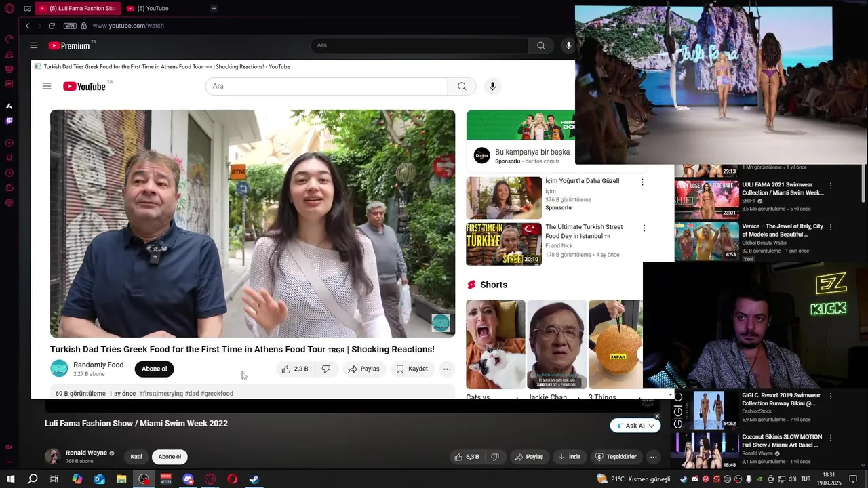Open the screaming woman with cat Short

495,344
